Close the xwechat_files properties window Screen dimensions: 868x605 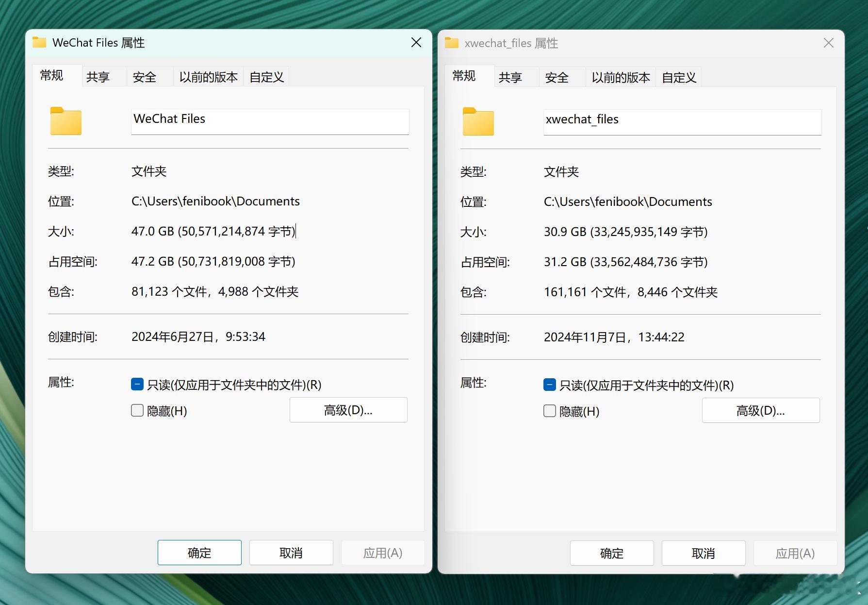coord(829,43)
